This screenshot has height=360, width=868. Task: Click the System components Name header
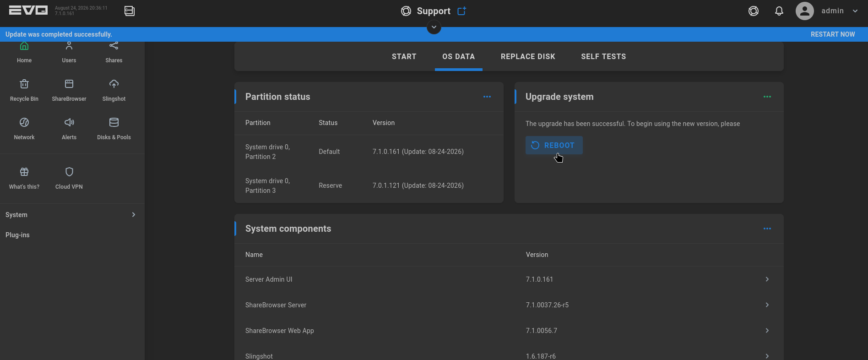tap(254, 255)
